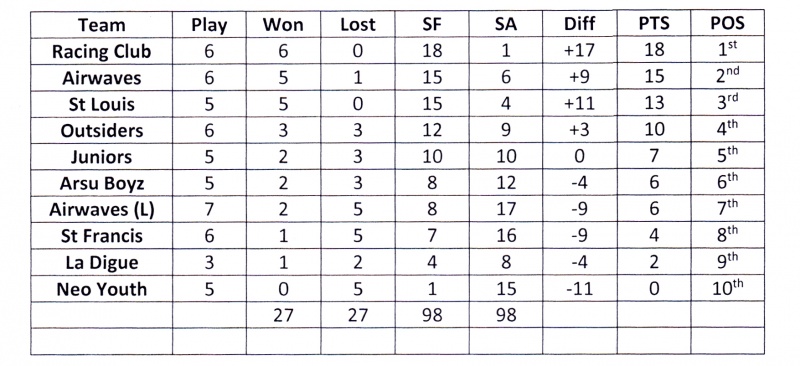Image resolution: width=800 pixels, height=366 pixels.
Task: Select the Airwaves (L) team cell
Action: click(x=102, y=210)
